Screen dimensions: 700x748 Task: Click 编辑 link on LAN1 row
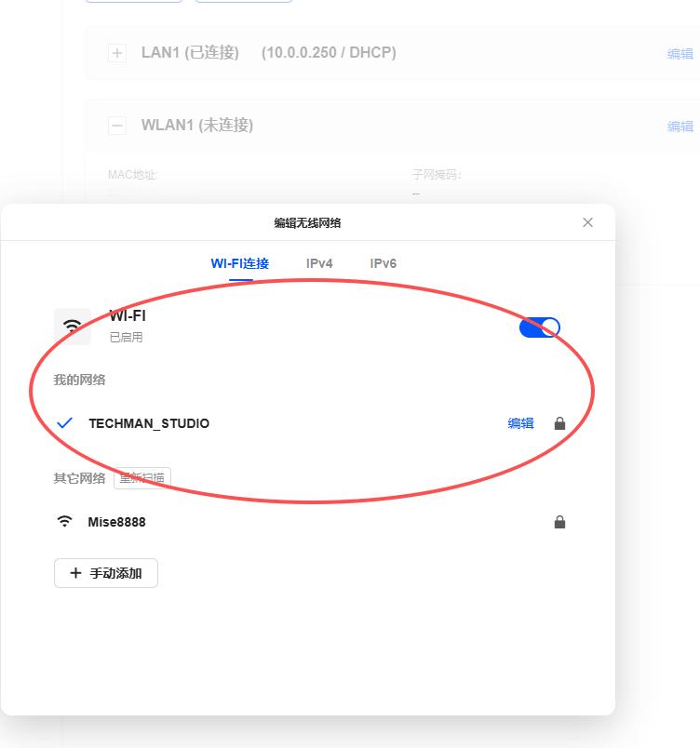coord(680,54)
